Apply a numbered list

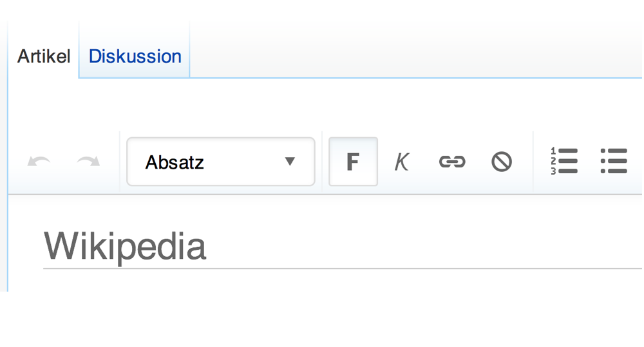[564, 161]
